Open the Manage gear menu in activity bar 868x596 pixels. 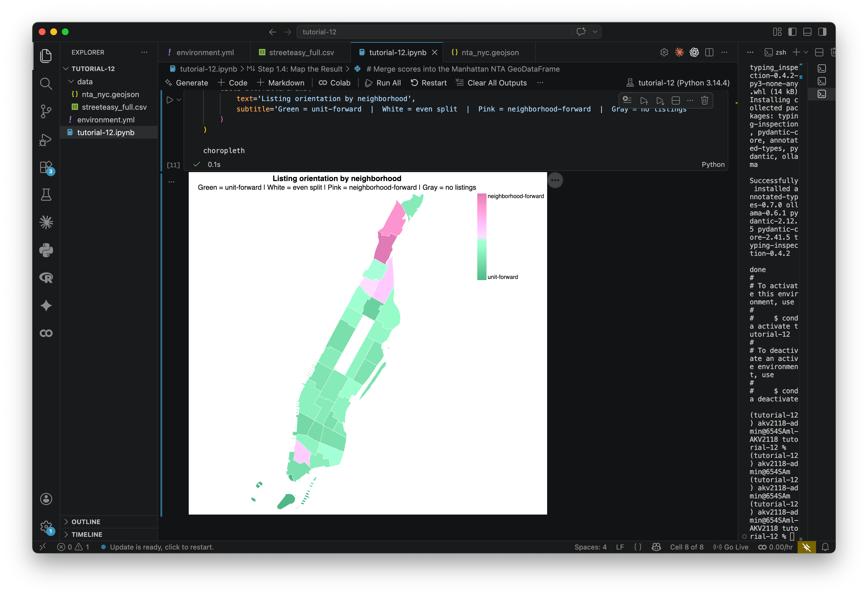pos(46,526)
